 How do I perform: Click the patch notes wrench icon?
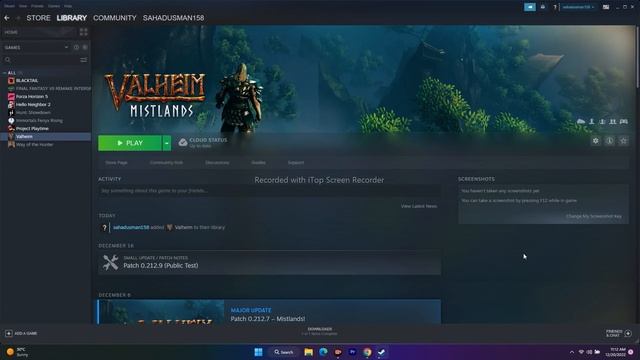pyautogui.click(x=110, y=262)
